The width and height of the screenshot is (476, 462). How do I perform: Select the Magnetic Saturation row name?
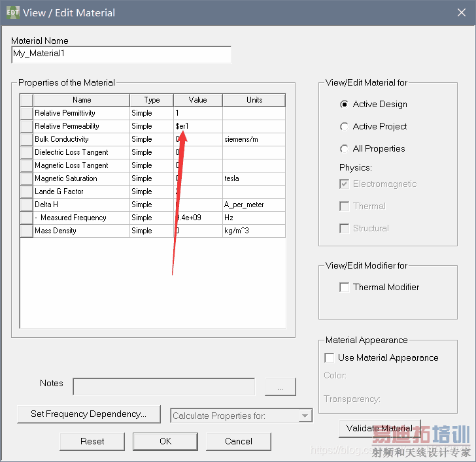coord(81,178)
